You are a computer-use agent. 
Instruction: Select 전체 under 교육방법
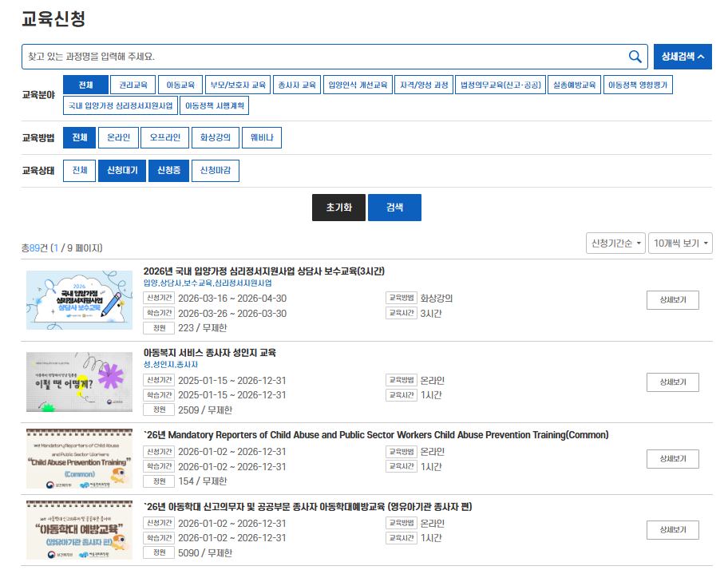point(79,137)
